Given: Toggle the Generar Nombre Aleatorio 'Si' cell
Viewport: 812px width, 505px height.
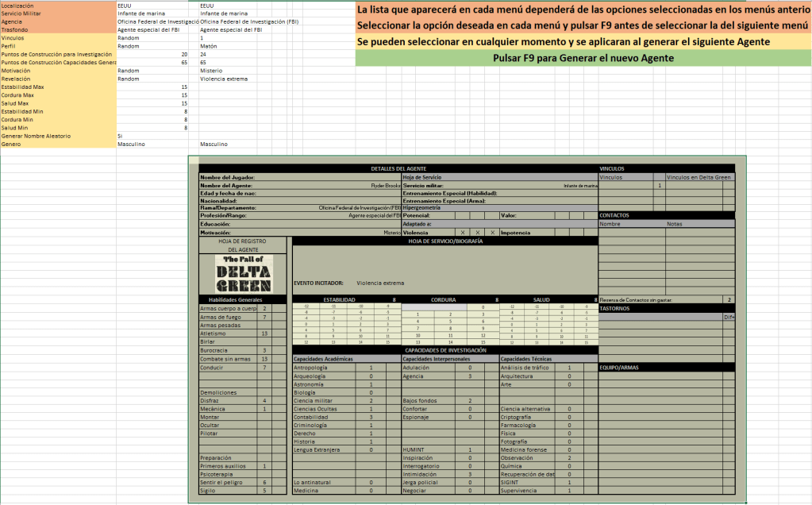Looking at the screenshot, I should pyautogui.click(x=152, y=136).
